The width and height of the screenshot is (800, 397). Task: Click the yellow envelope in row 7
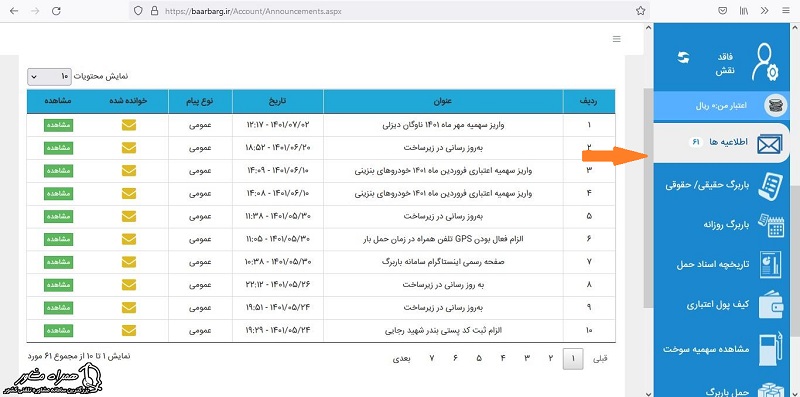[129, 262]
